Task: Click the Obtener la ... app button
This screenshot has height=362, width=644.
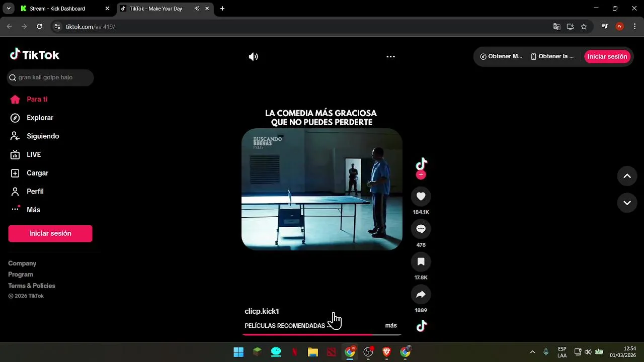Action: (552, 57)
